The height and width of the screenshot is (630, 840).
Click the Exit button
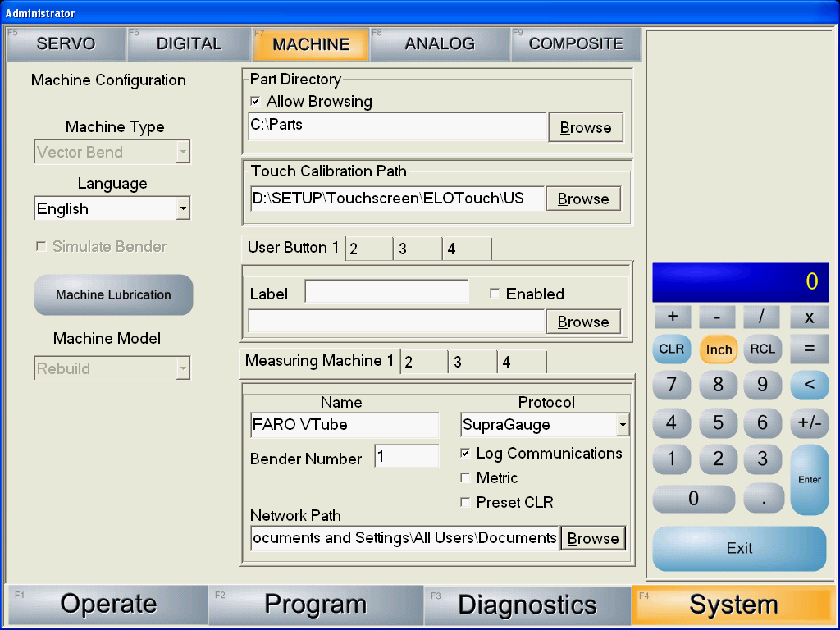739,549
